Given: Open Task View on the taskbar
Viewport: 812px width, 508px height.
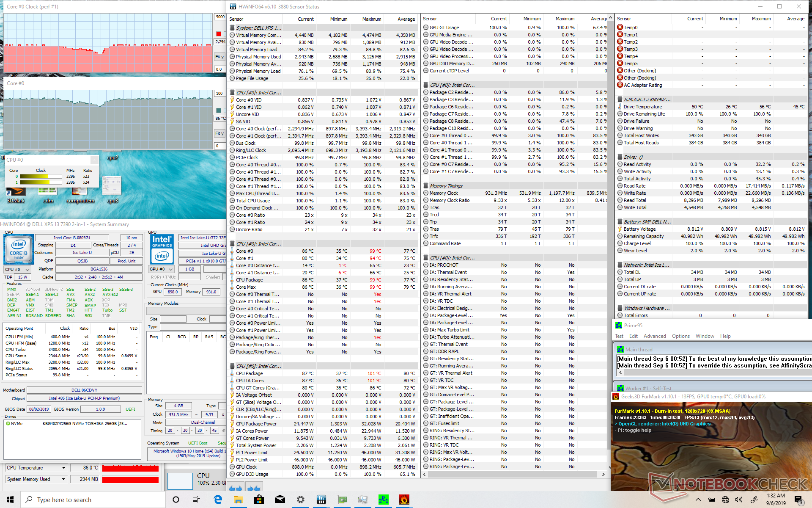Looking at the screenshot, I should (196, 500).
